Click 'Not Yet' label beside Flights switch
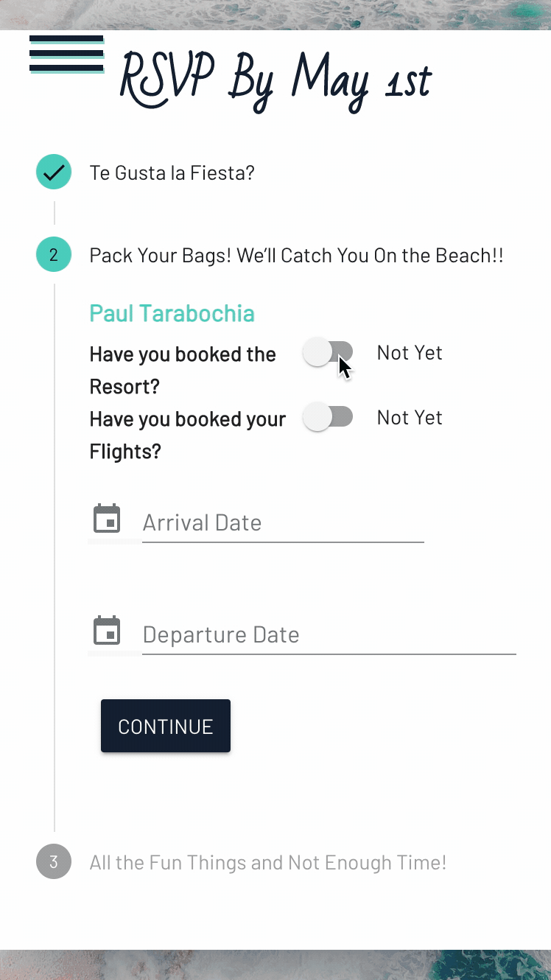 [x=410, y=418]
